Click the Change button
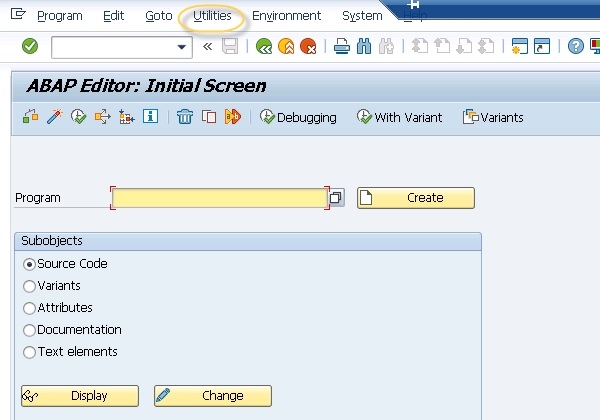Viewport: 600px width, 420px height. click(212, 396)
